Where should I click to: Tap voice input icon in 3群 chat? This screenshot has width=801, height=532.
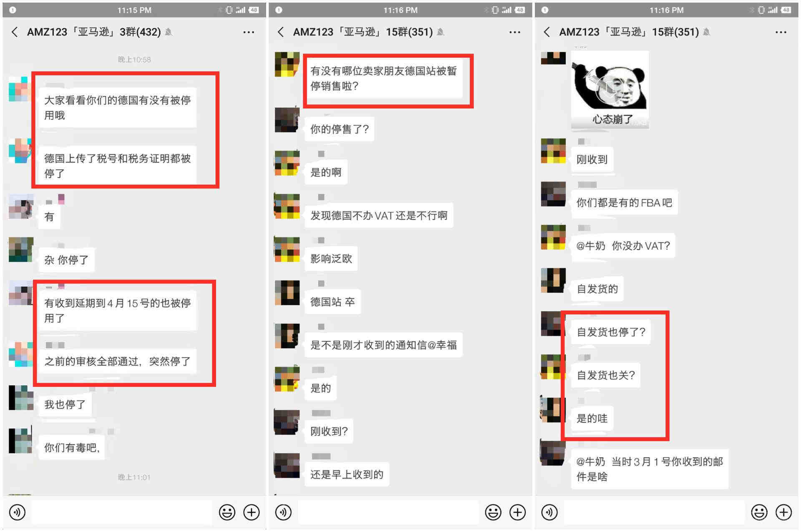tap(17, 512)
